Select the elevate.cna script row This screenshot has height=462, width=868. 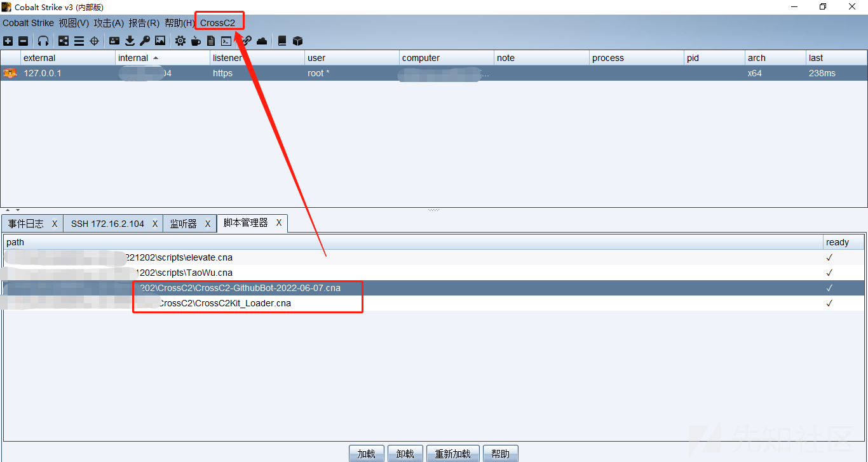pyautogui.click(x=434, y=257)
